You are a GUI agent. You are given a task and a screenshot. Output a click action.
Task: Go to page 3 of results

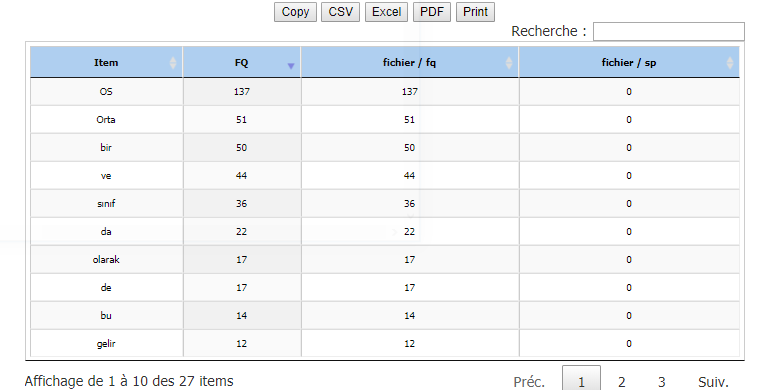tap(662, 382)
